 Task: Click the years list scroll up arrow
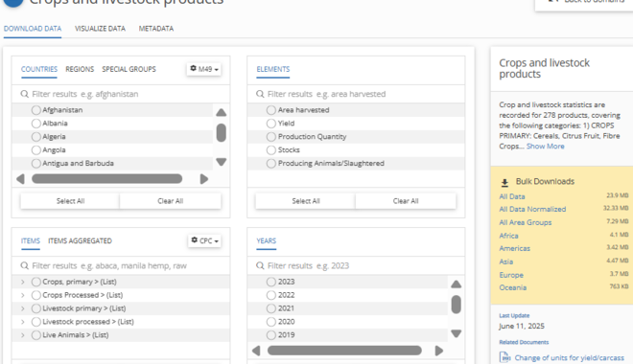pyautogui.click(x=457, y=284)
